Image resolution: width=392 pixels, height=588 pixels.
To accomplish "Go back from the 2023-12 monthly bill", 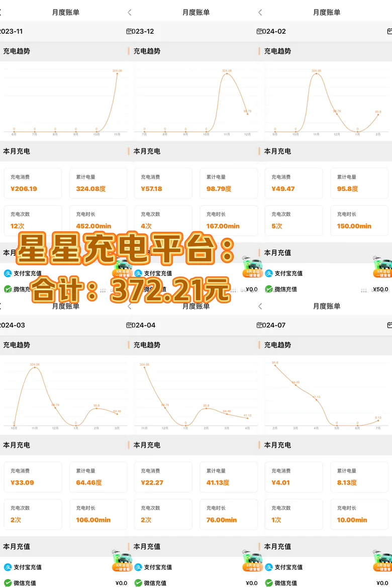I will pyautogui.click(x=130, y=13).
